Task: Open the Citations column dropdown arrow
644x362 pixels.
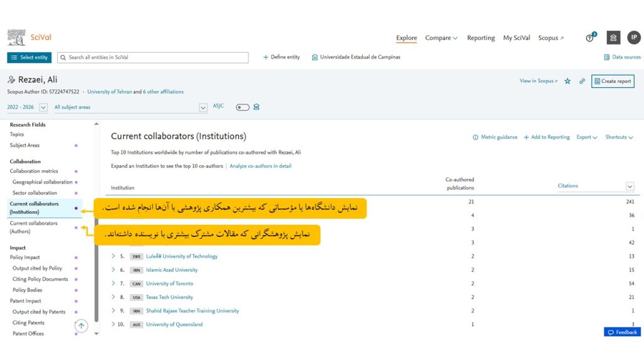Action: pos(630,186)
